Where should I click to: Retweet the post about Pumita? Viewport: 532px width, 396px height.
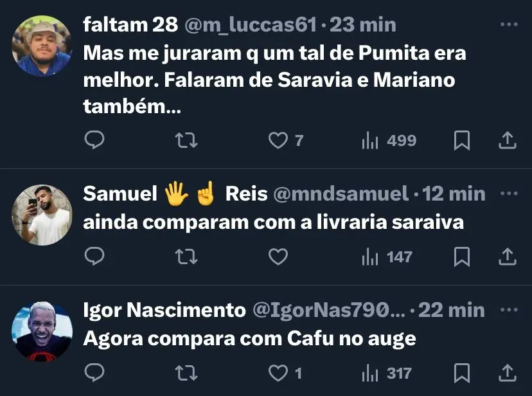[186, 140]
